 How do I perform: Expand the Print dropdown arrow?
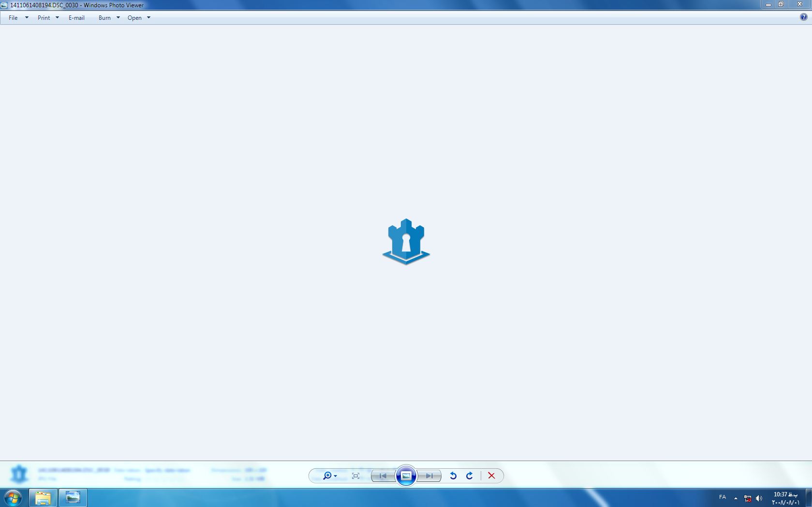[x=57, y=18]
